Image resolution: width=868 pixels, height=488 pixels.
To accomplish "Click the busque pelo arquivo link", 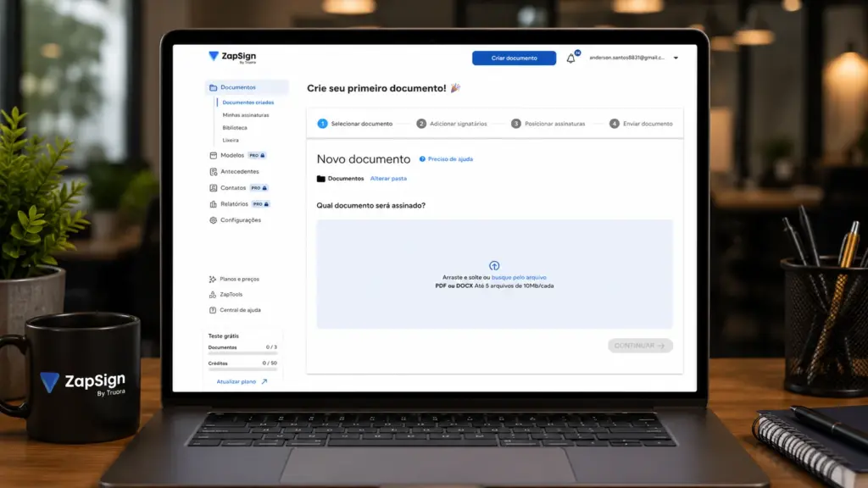I will [519, 278].
